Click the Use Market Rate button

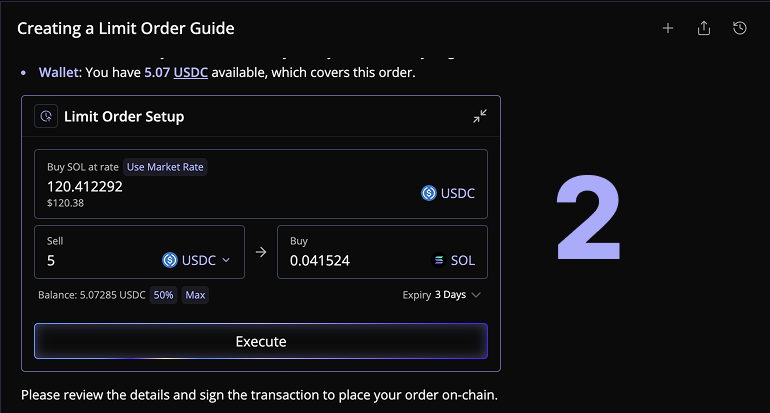(166, 167)
